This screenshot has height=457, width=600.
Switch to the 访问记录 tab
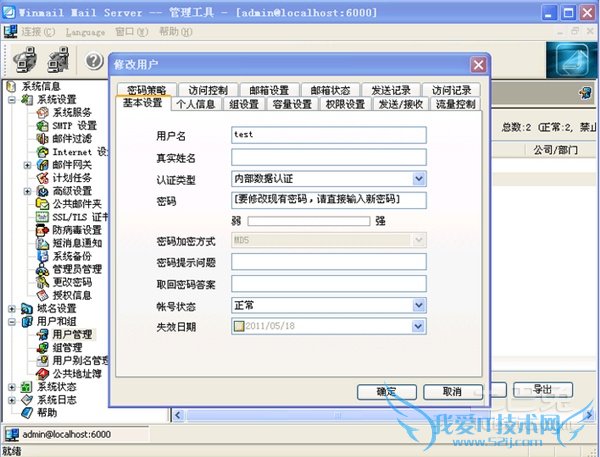pyautogui.click(x=452, y=90)
